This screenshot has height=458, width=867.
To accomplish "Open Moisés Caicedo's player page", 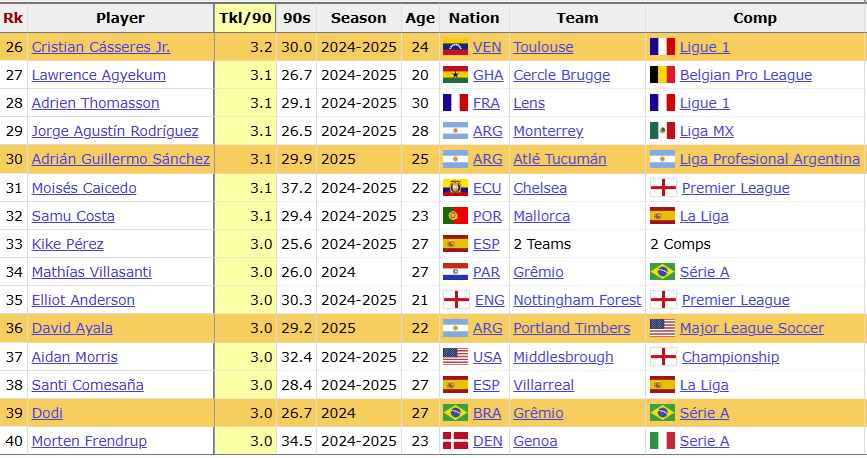I will 84,188.
